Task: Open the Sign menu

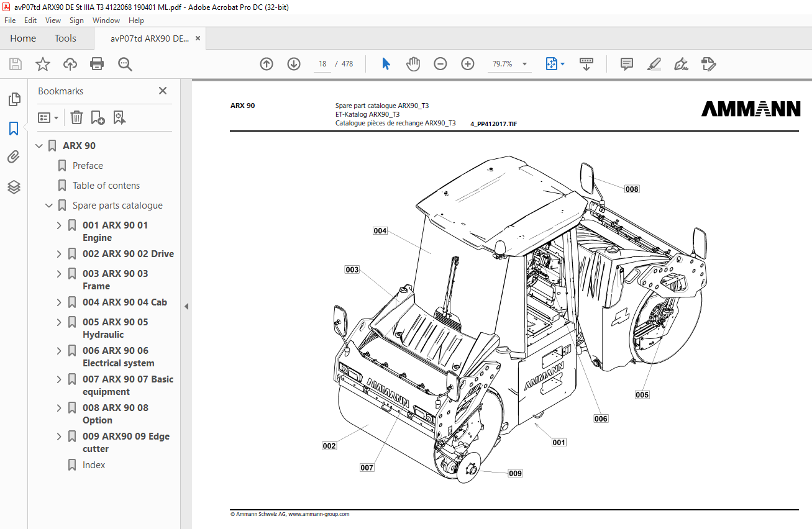Action: click(76, 20)
